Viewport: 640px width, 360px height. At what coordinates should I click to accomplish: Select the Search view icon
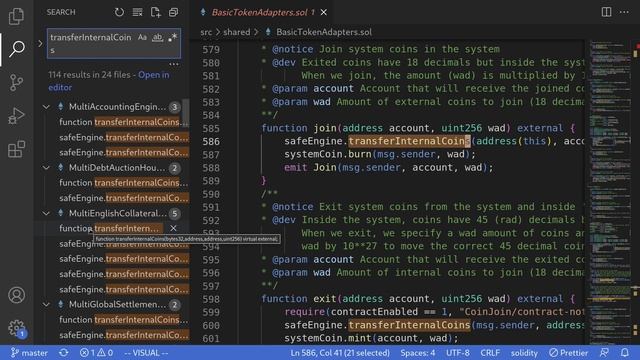(16, 49)
